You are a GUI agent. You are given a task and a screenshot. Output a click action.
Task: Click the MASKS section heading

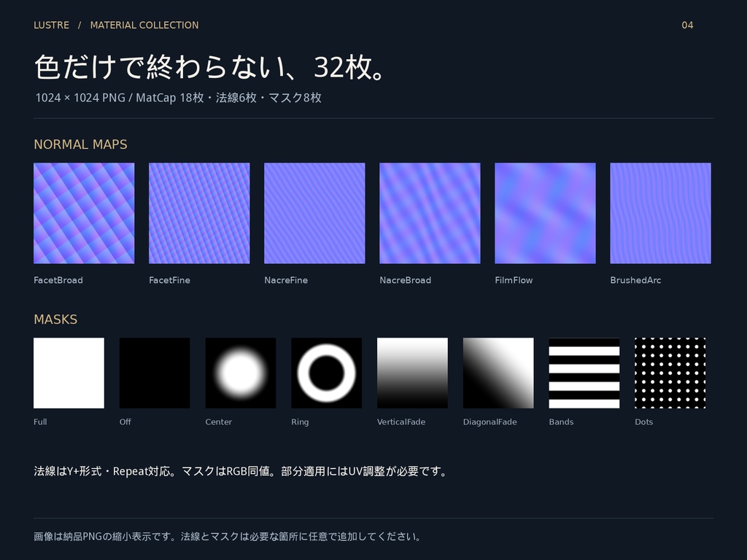pyautogui.click(x=55, y=319)
